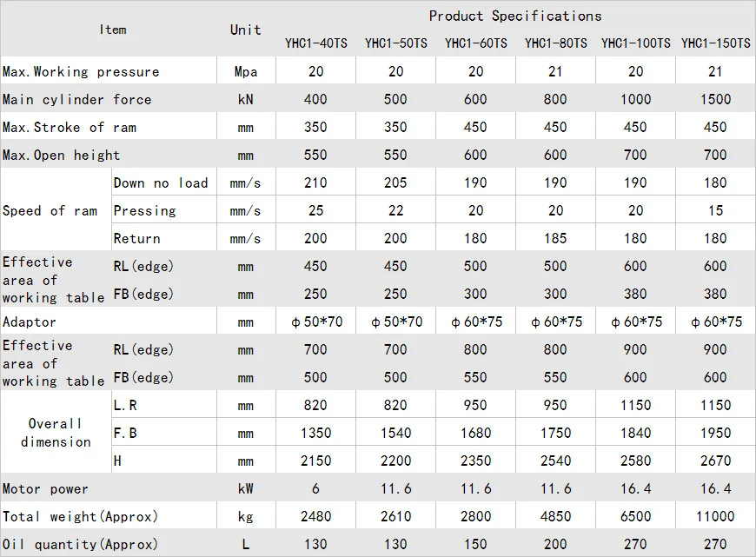
Task: Select the Unit column header
Action: point(245,30)
